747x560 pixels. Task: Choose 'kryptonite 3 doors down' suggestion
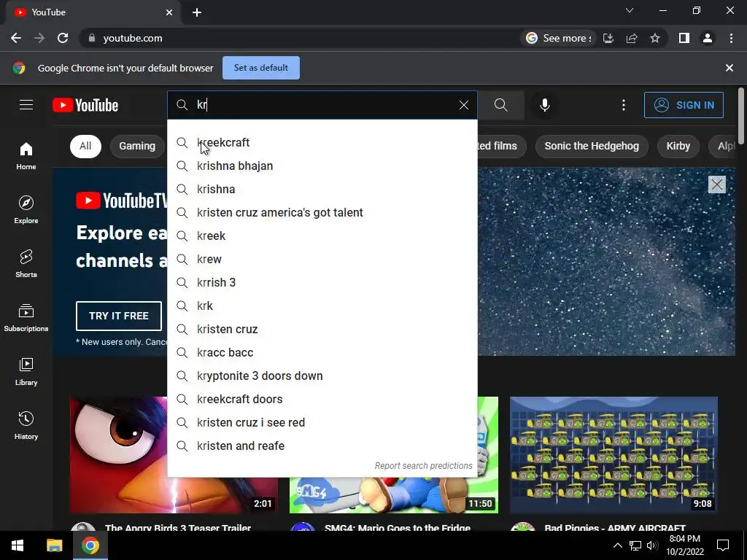[322, 376]
